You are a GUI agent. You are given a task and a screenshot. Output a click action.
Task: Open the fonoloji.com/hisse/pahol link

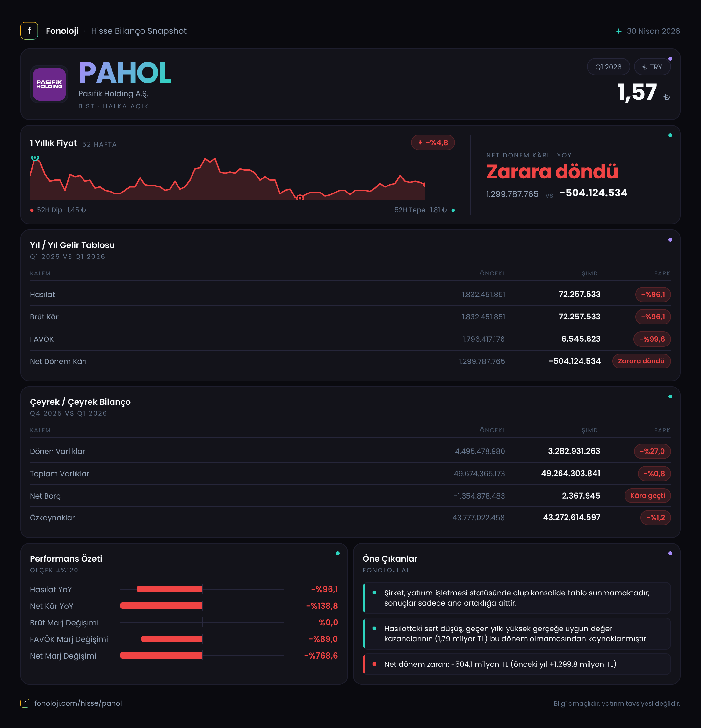coord(78,703)
